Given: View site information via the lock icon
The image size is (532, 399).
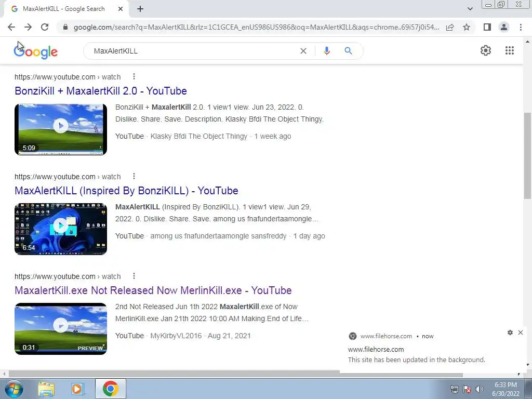Looking at the screenshot, I should [65, 27].
